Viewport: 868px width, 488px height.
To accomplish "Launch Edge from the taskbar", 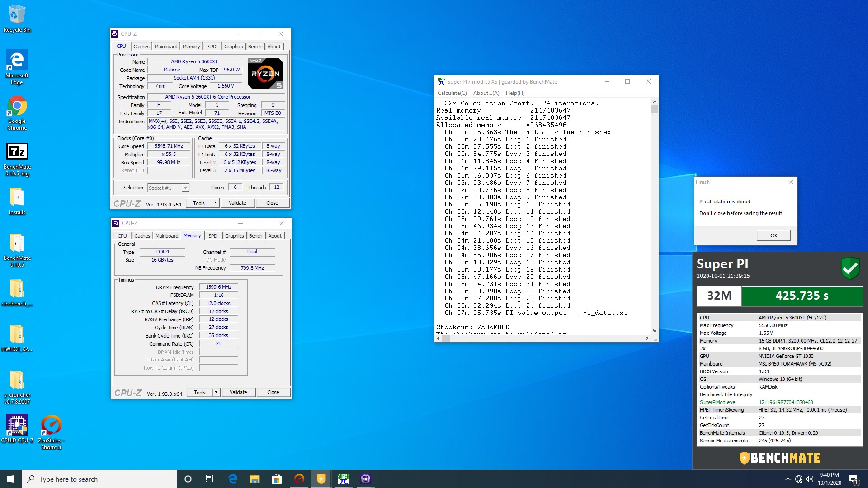I will point(233,479).
